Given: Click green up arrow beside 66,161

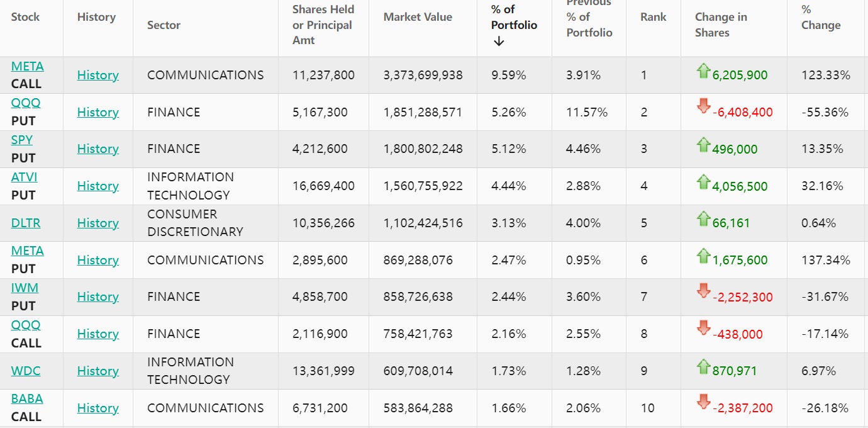Looking at the screenshot, I should 703,218.
